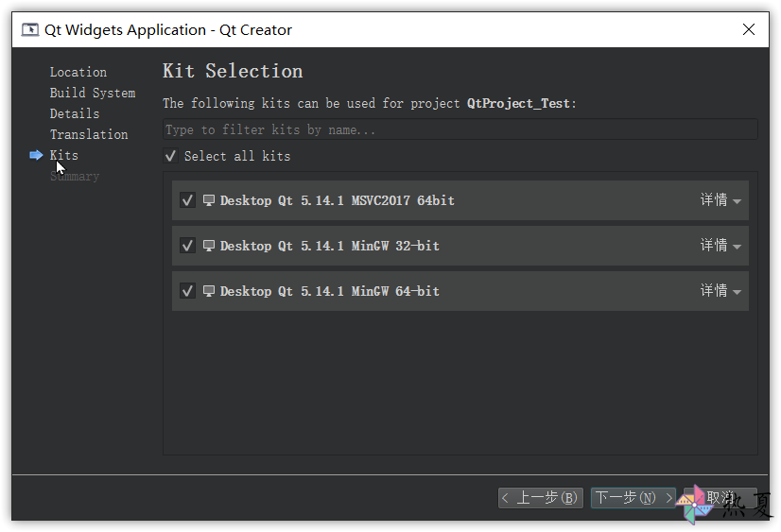Click the Qt Creator window title icon
This screenshot has width=781, height=532.
point(30,30)
